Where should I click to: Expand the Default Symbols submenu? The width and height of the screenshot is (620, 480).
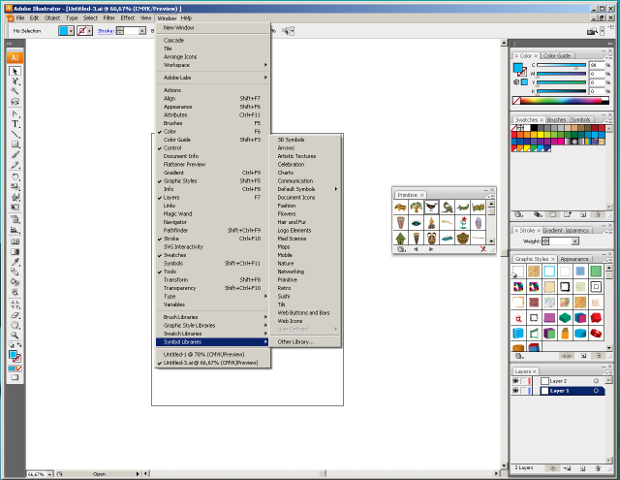(x=305, y=189)
